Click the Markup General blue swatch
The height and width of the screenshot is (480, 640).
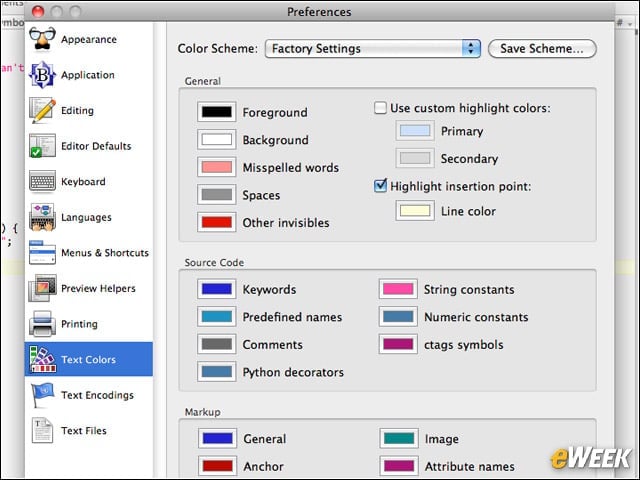tap(218, 438)
